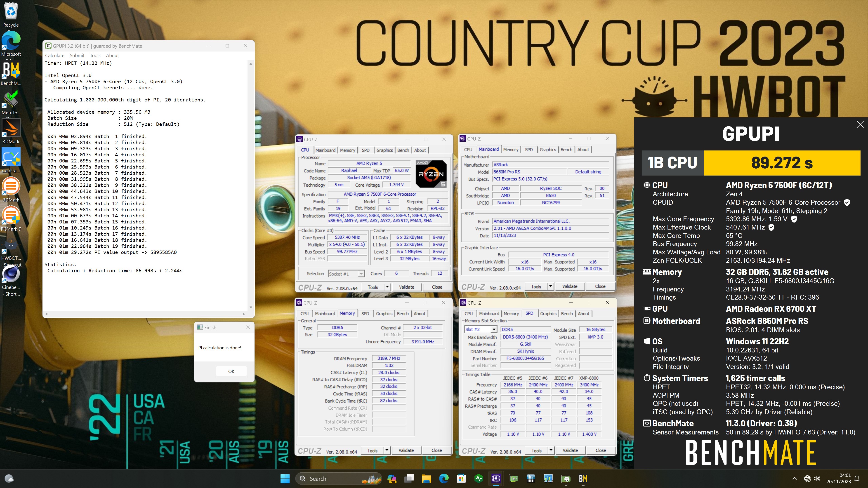Open the Submit menu in GPUPI
The image size is (868, 488).
(77, 56)
